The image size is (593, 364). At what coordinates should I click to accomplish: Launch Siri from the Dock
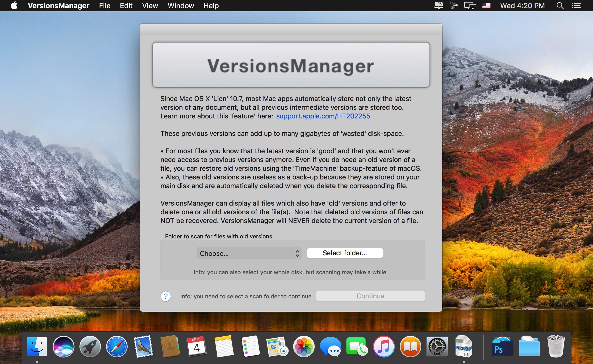63,347
